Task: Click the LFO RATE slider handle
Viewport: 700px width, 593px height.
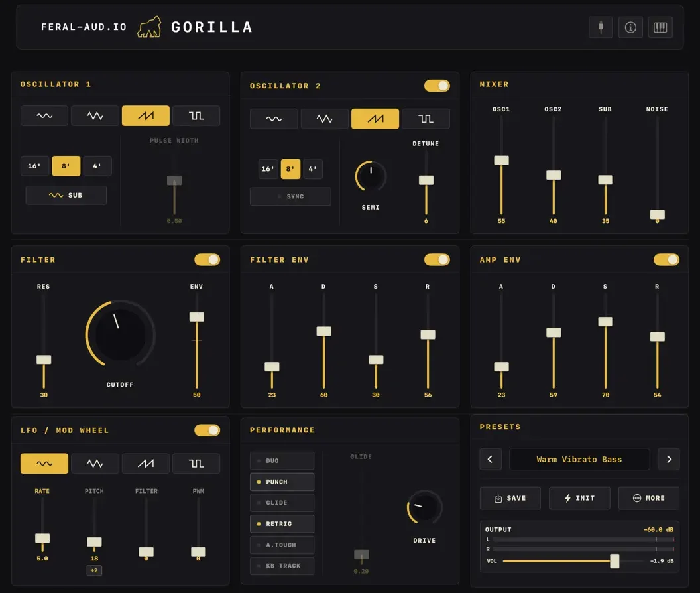Action: [x=42, y=538]
